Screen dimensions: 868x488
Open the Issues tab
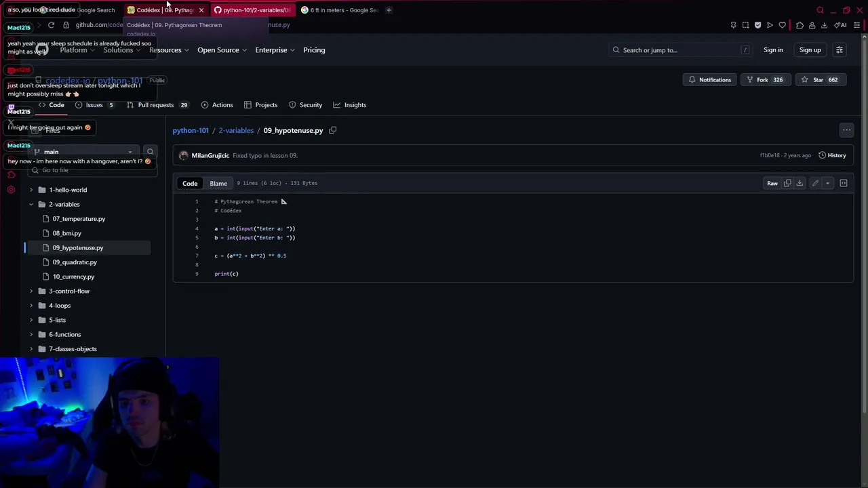[94, 105]
